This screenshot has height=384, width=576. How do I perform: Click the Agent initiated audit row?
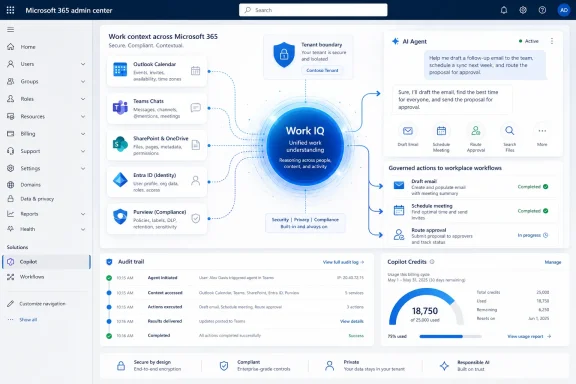click(235, 278)
